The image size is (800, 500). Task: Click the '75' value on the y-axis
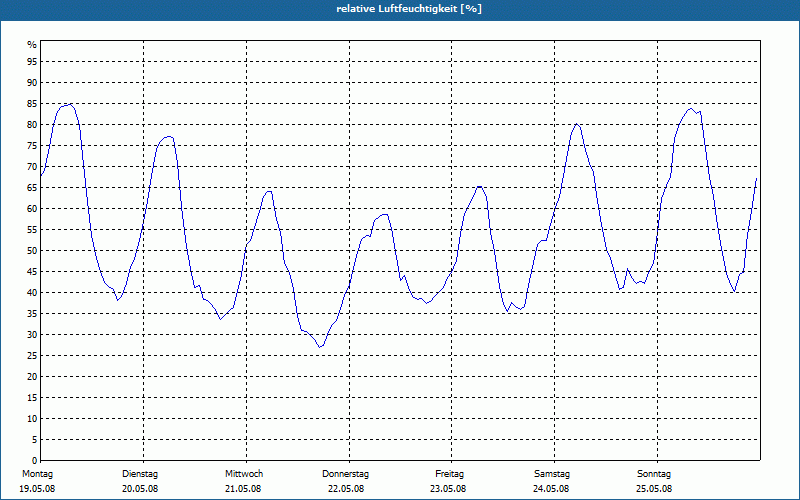(x=32, y=146)
